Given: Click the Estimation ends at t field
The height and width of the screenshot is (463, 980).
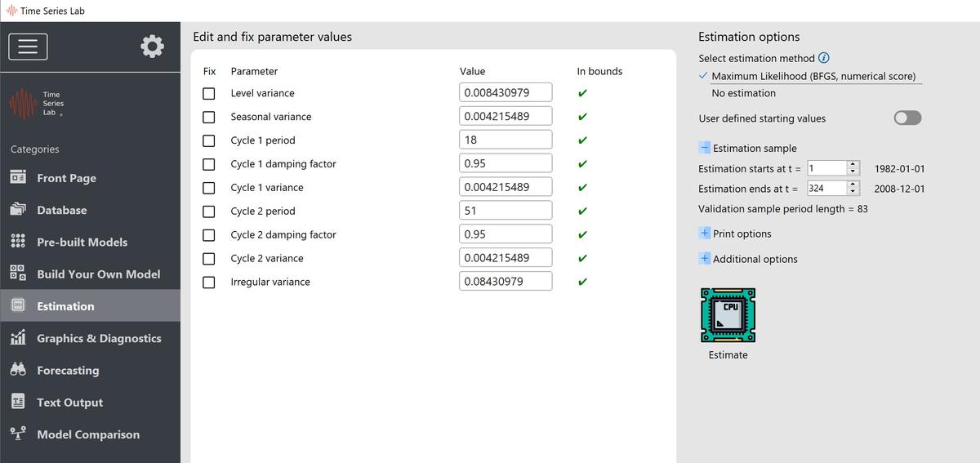Looking at the screenshot, I should [826, 188].
